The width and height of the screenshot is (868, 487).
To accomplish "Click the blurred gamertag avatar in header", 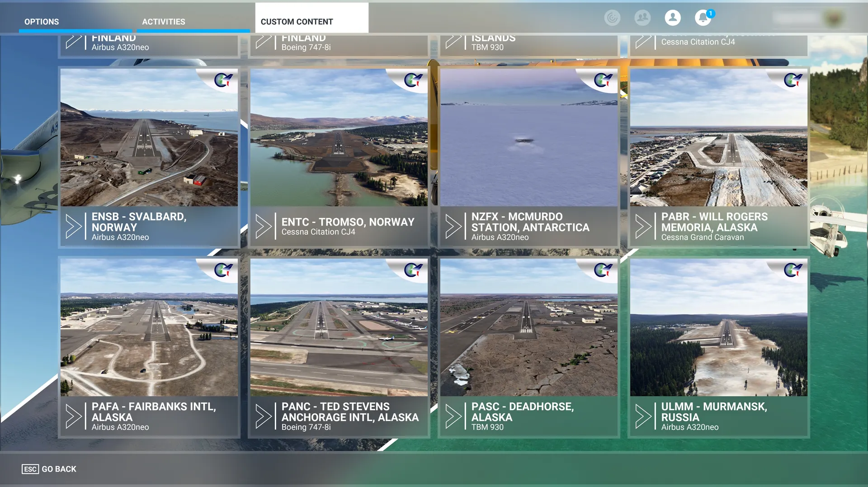I will point(833,18).
